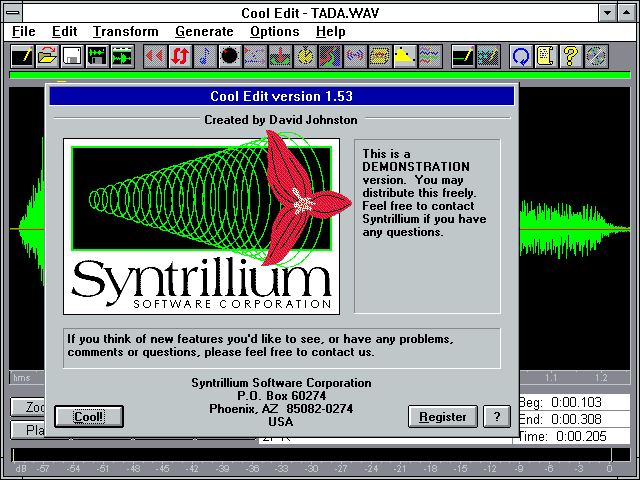Click the DEMONSTRATION version notice text
Screen dimensions: 640x480
click(424, 193)
